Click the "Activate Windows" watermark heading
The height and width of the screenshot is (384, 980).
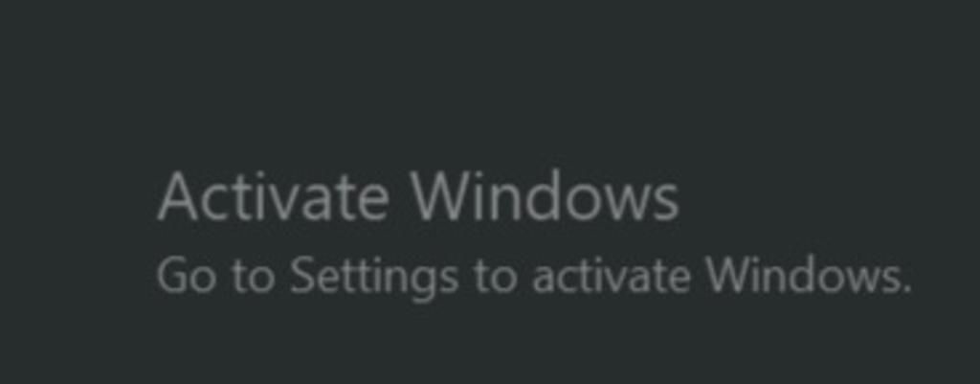pos(417,196)
